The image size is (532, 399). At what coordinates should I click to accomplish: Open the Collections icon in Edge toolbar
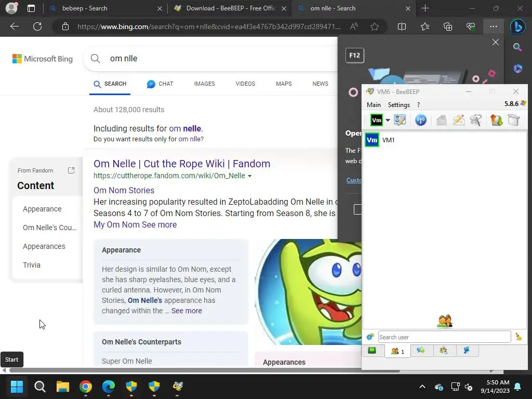[448, 26]
